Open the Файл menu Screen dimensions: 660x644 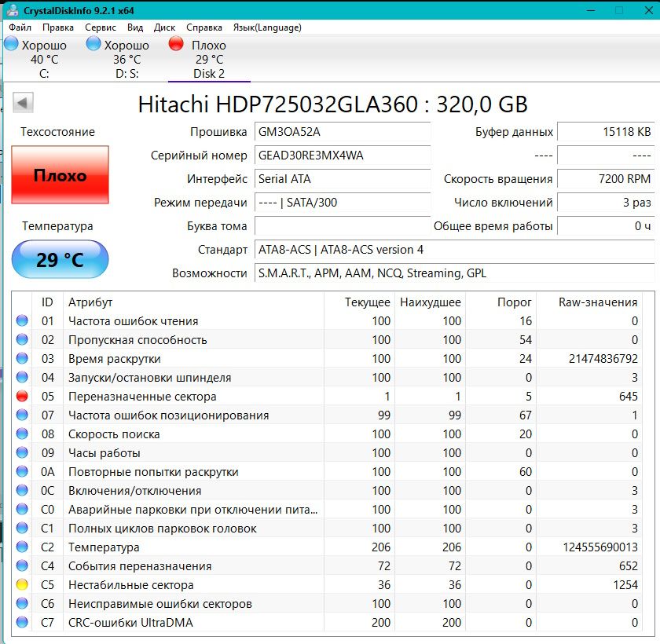click(20, 27)
